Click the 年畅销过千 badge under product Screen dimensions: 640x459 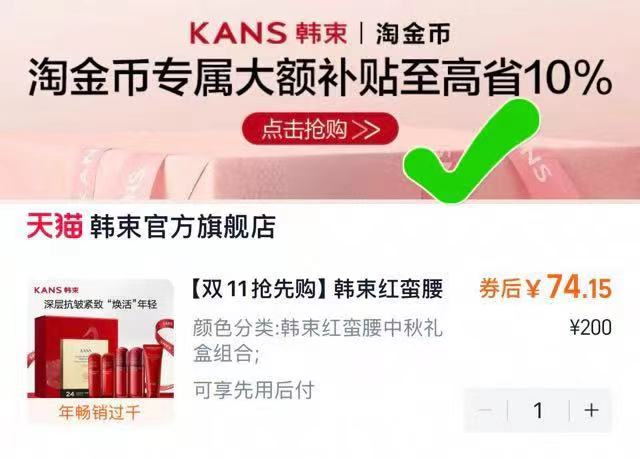pos(100,412)
